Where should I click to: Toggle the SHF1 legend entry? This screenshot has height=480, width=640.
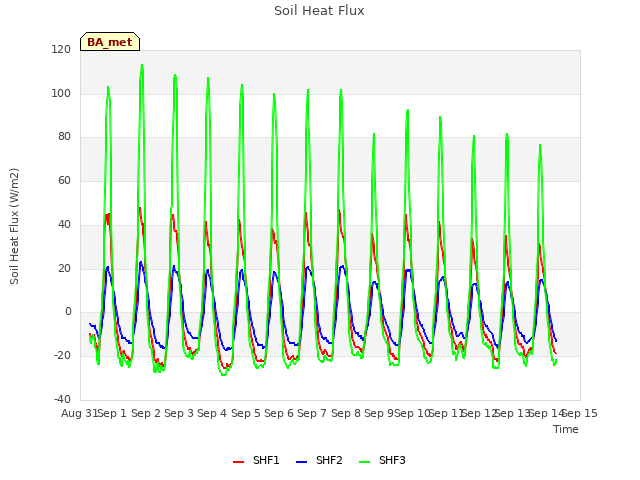tap(256, 461)
